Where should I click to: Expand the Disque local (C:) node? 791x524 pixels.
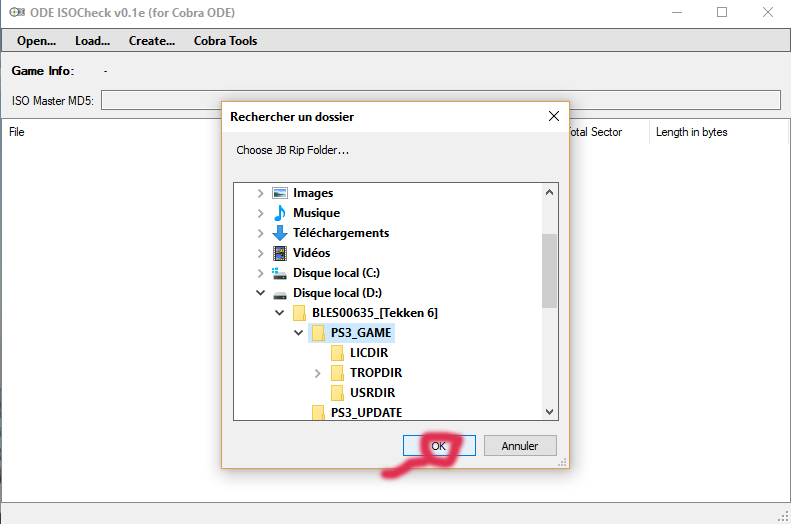[x=261, y=273]
